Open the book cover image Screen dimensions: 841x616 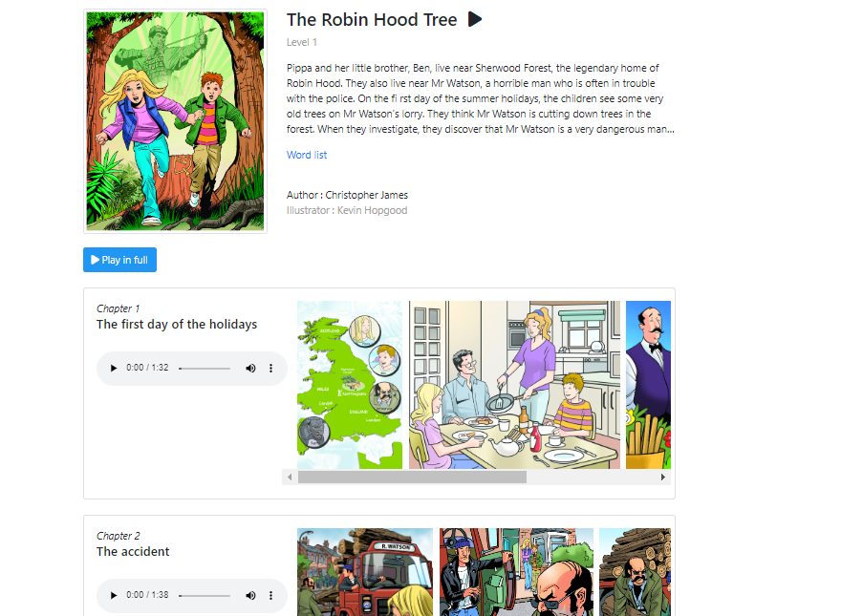[176, 121]
